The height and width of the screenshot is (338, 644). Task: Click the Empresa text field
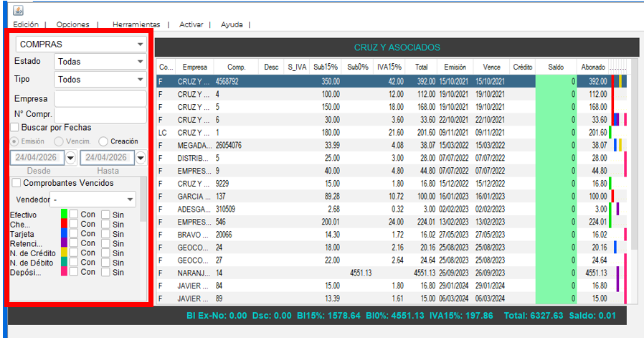[100, 99]
